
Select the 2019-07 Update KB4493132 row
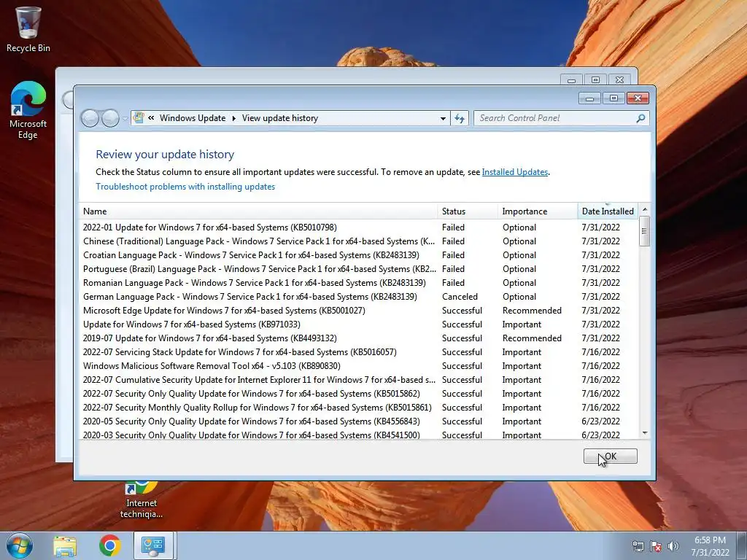358,338
